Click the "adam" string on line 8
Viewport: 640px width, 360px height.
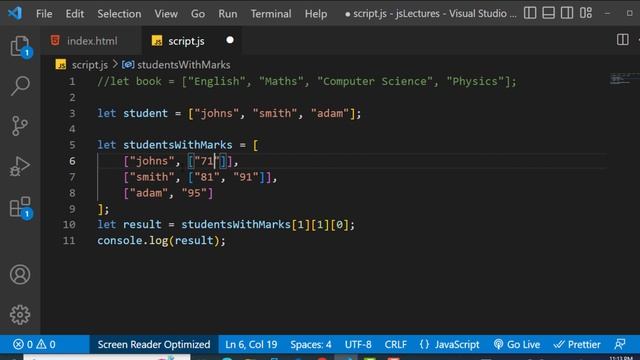click(149, 193)
